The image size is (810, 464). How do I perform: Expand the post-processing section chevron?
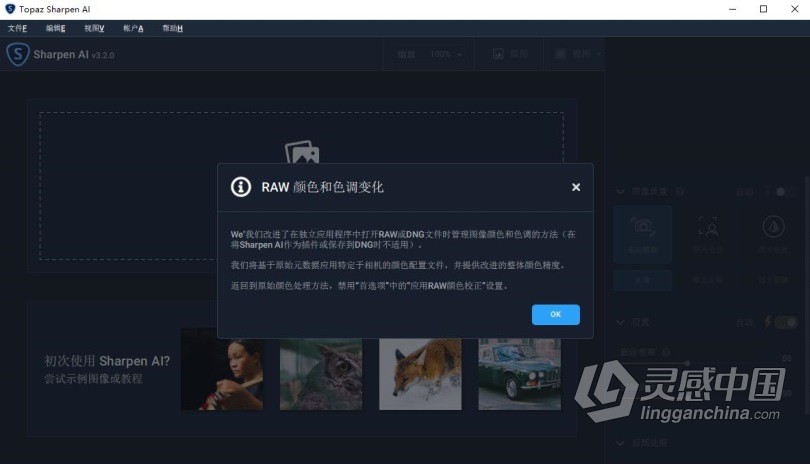[x=620, y=443]
